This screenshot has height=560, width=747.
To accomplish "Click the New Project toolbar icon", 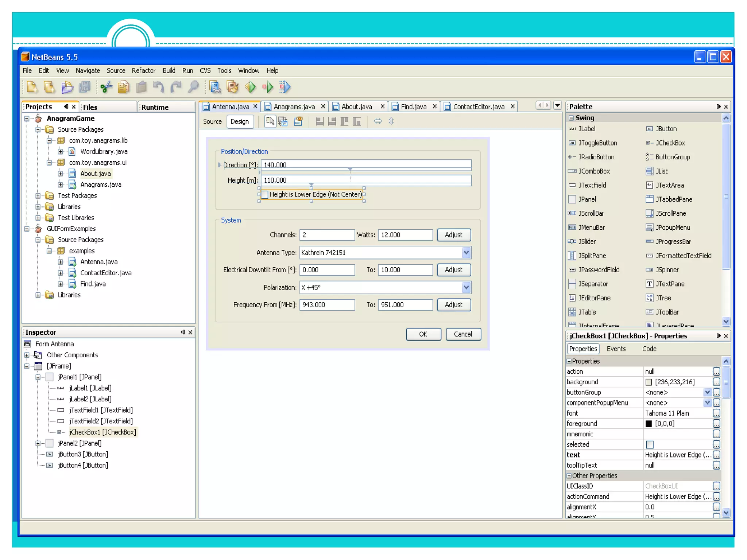I will tap(49, 87).
